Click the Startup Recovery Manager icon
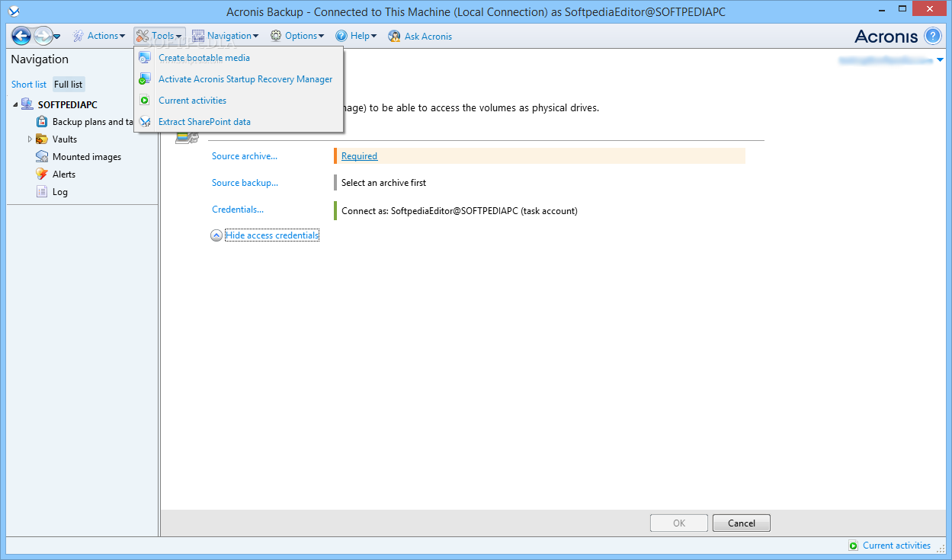 (145, 79)
